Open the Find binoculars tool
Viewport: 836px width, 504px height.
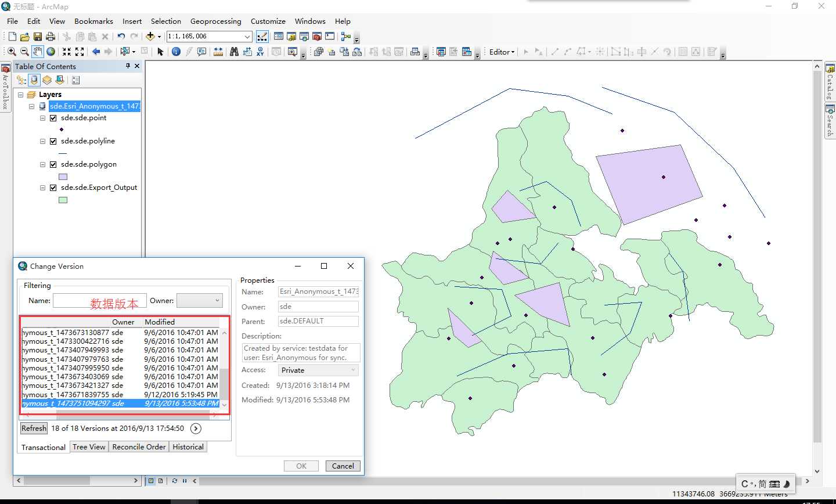tap(234, 52)
